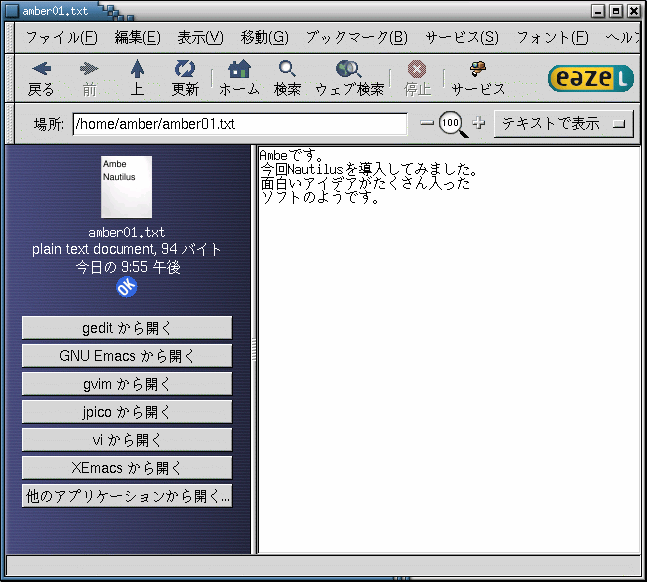Click the XEmacs から開く button
Screen dimensions: 647x582
(x=127, y=468)
